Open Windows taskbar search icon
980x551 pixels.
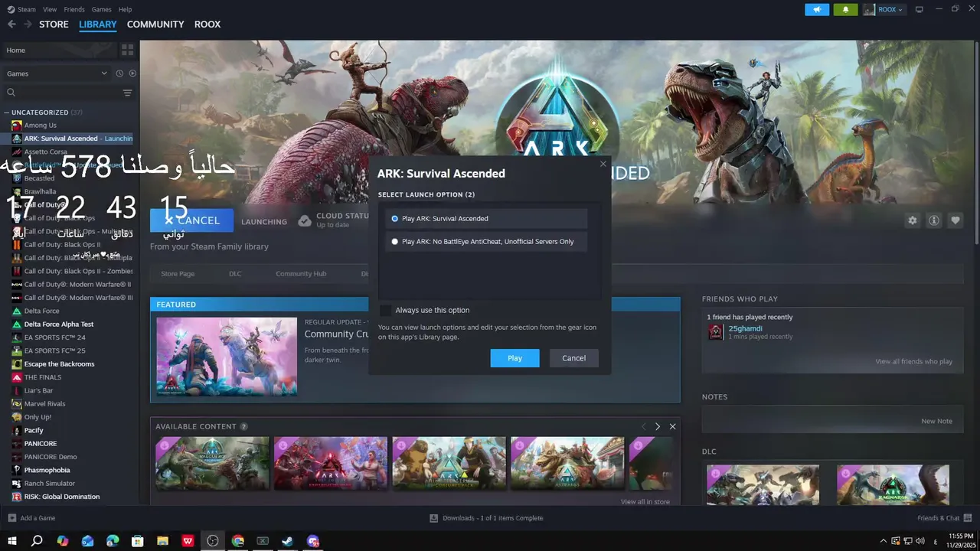(x=37, y=541)
